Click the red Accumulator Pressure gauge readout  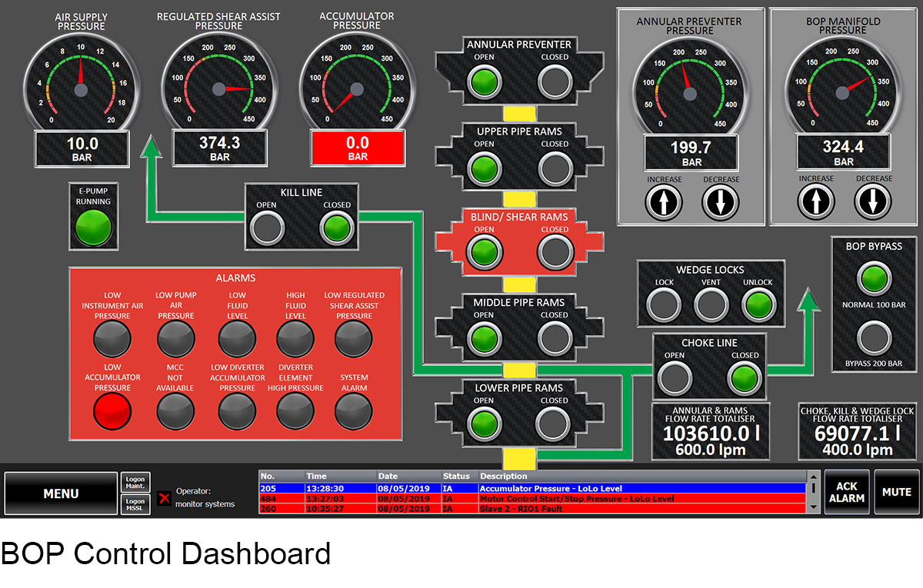[357, 148]
